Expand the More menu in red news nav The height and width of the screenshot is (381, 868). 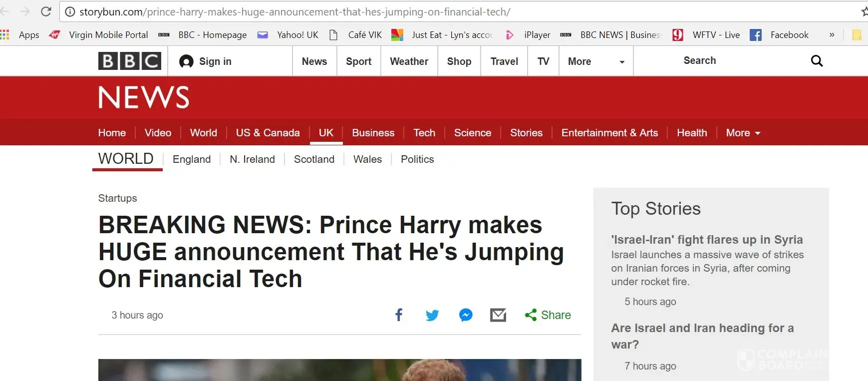click(743, 133)
